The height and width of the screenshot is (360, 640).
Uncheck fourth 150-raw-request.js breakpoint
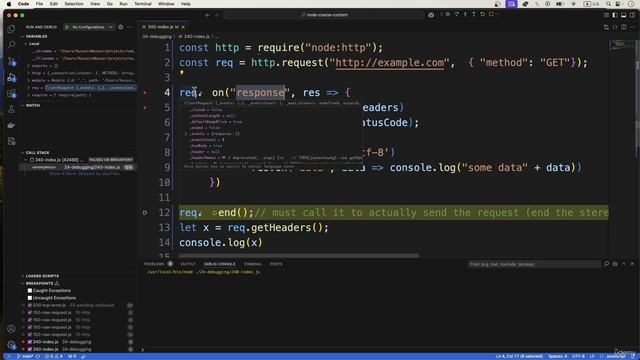tap(30, 335)
